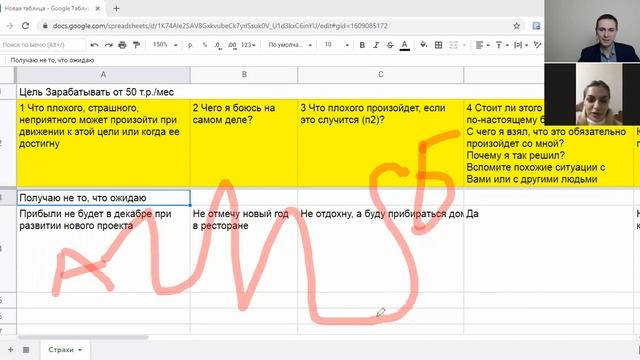This screenshot has height=360, width=640.
Task: Click header cell '3 Что плохого произойдет, если это случится'
Action: pyautogui.click(x=381, y=143)
